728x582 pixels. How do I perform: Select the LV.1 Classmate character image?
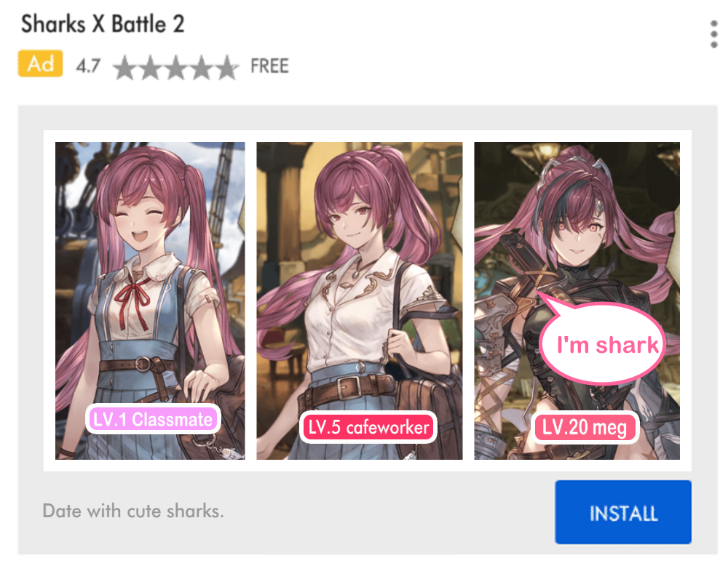pyautogui.click(x=150, y=300)
